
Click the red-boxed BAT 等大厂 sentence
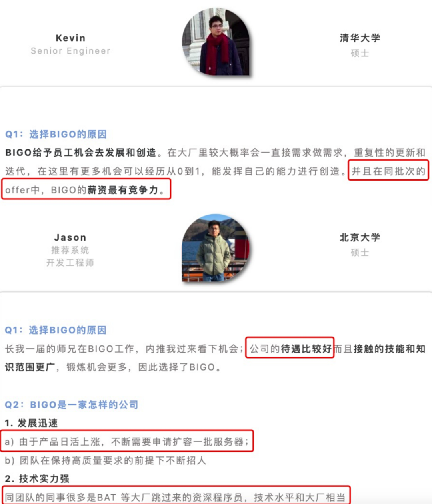click(x=175, y=496)
